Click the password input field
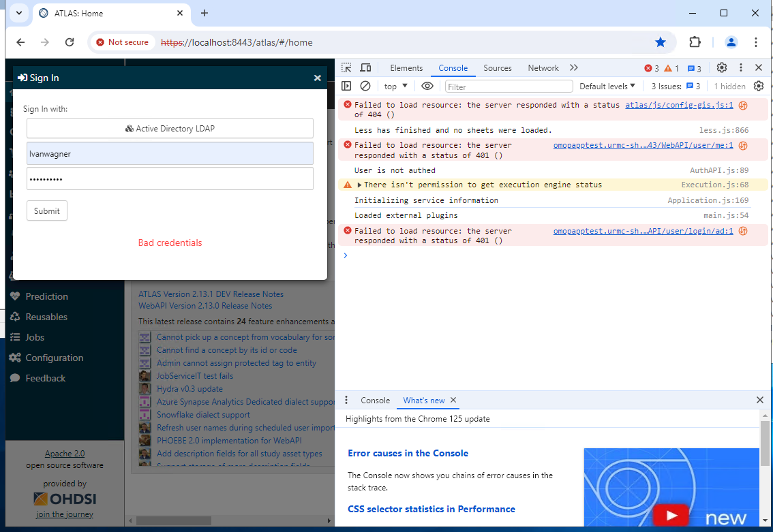The image size is (773, 532). pos(170,179)
